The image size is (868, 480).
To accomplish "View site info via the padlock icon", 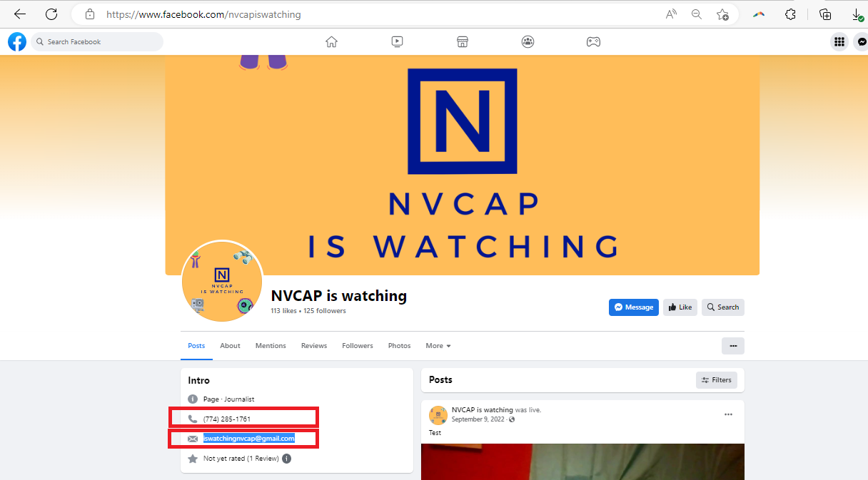I will (90, 14).
